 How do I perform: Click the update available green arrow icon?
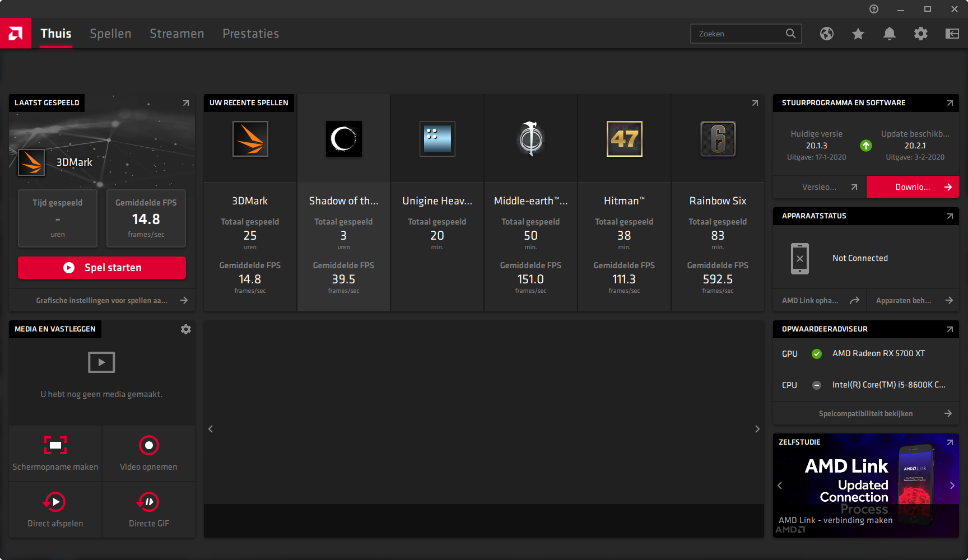coord(866,146)
